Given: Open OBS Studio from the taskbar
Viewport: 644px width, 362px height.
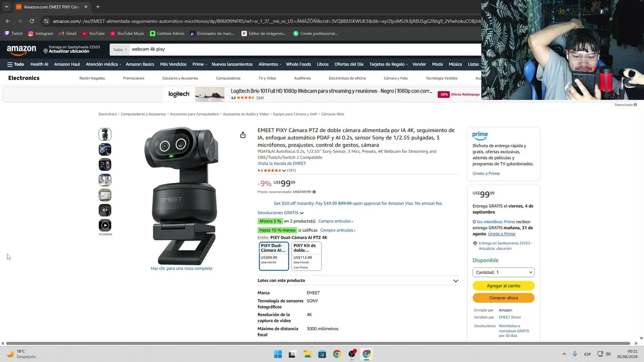Looking at the screenshot, I should click(x=352, y=354).
